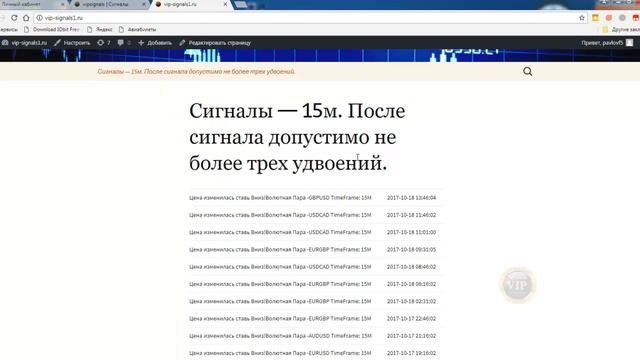Image resolution: width=640 pixels, height=360 pixels.
Task: Click the timestamp 2017-10-18 13:46:04
Action: tap(411, 198)
